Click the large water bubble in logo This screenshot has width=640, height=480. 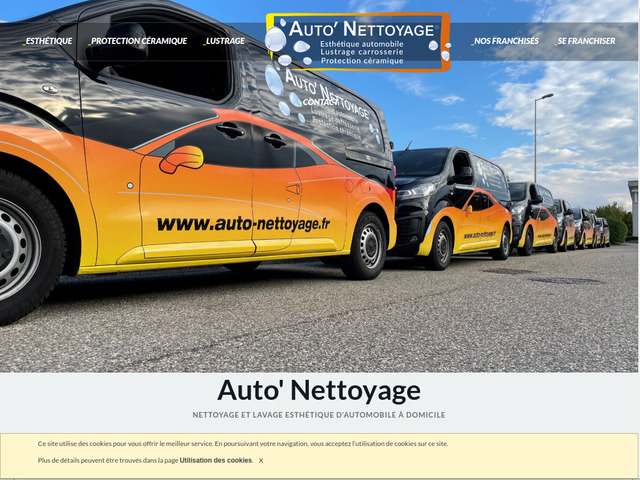[x=275, y=39]
